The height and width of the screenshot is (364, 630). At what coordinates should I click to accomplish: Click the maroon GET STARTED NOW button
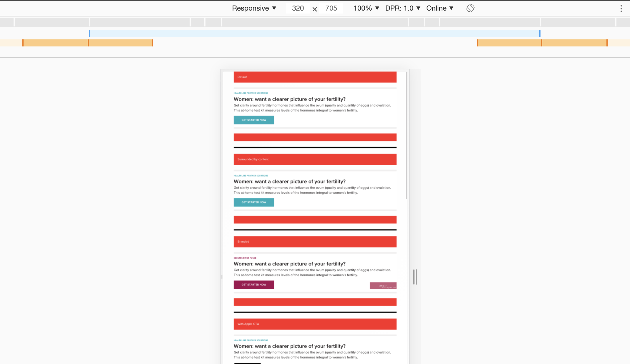click(x=254, y=285)
